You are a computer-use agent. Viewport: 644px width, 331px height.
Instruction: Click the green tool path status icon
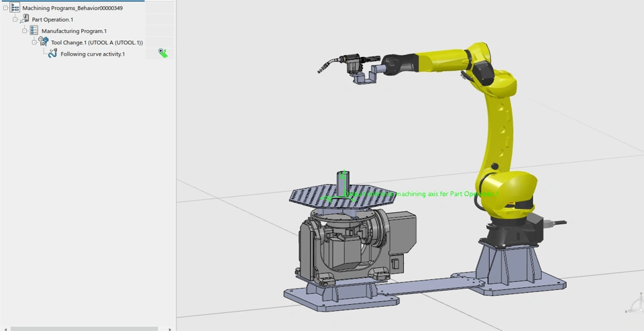pyautogui.click(x=163, y=53)
